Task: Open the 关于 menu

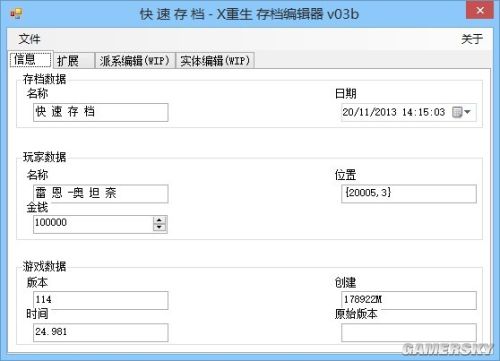Action: point(472,39)
